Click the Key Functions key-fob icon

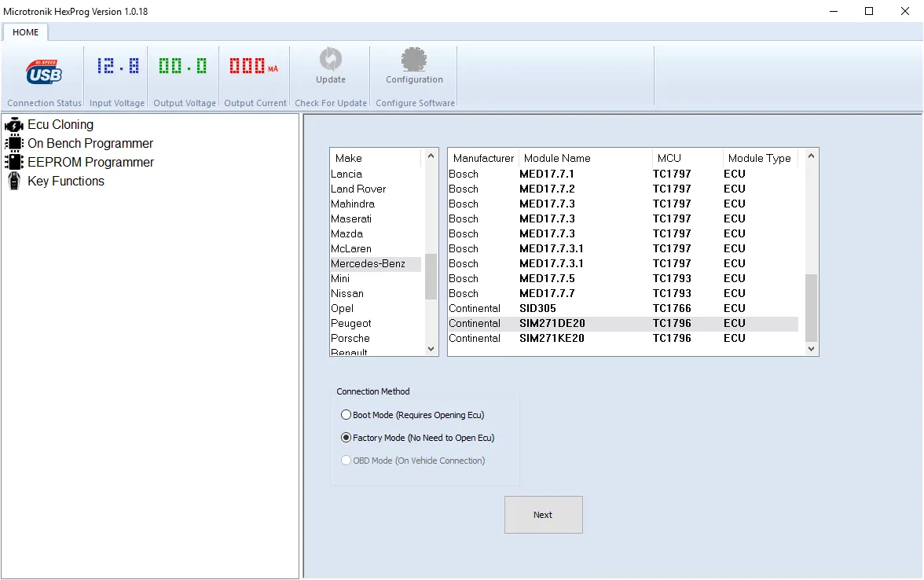(13, 181)
